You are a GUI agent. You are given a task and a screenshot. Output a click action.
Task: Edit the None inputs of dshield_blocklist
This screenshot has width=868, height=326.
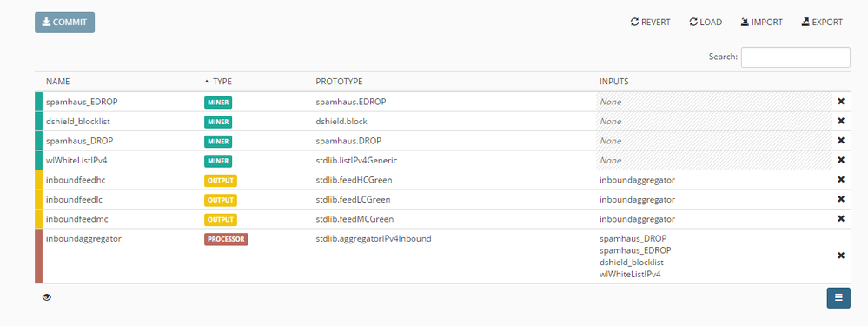coord(713,121)
